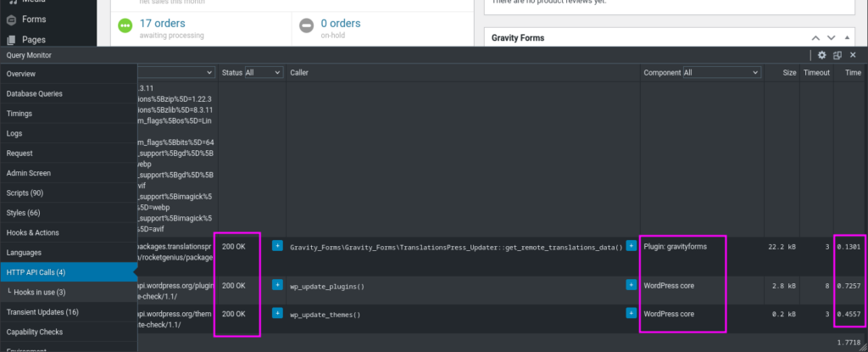Close the Query Monitor panel
This screenshot has width=868, height=352.
pyautogui.click(x=853, y=55)
